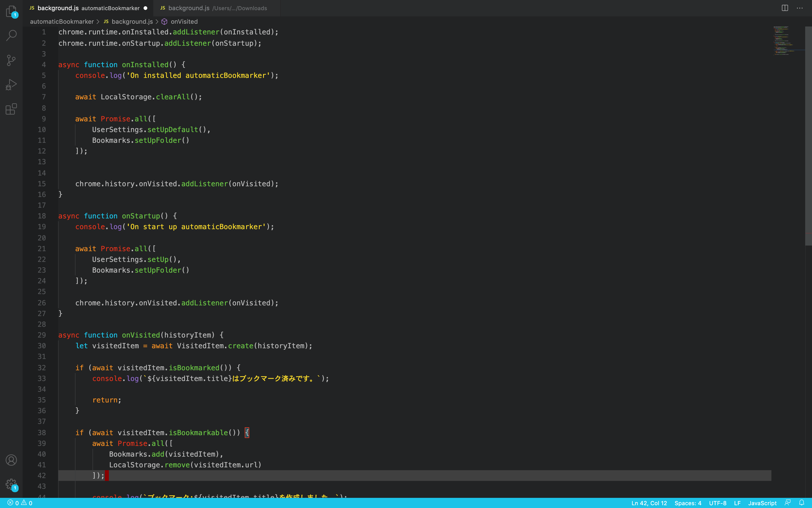
Task: Click the feedback icon in status bar
Action: 787,503
